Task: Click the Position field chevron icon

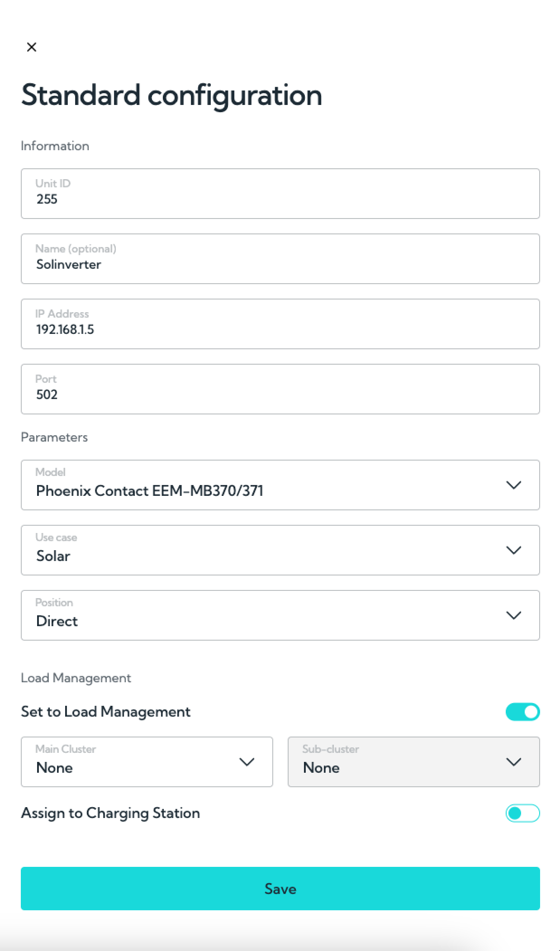Action: (x=513, y=615)
